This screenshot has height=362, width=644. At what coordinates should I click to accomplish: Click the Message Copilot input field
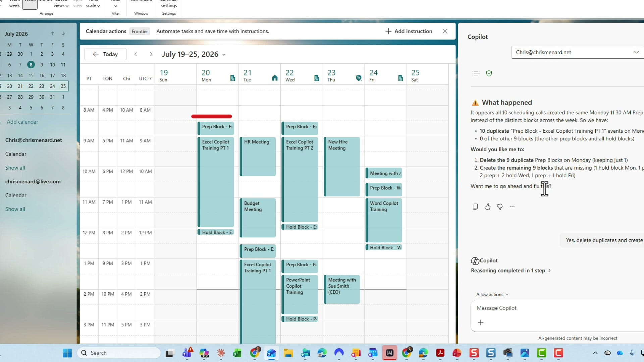(x=557, y=308)
